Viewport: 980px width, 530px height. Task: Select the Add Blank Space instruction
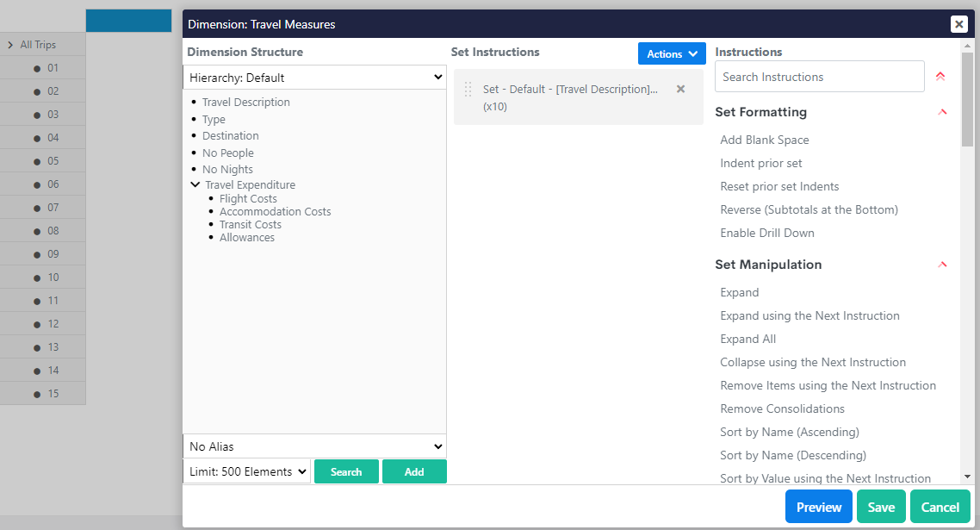(764, 140)
